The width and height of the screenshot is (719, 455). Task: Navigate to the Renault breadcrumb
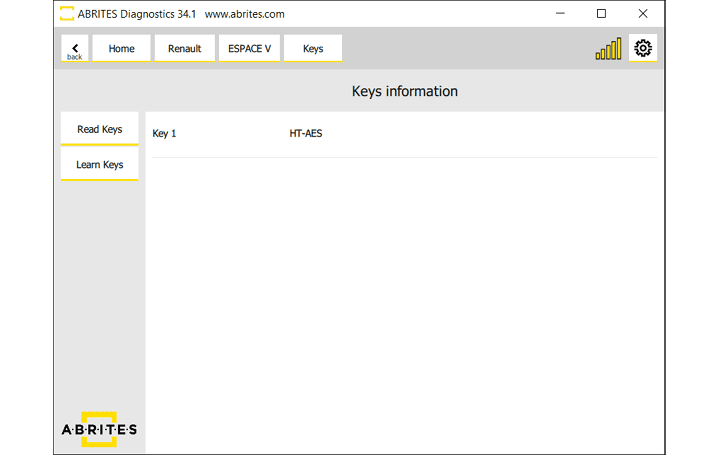[184, 49]
